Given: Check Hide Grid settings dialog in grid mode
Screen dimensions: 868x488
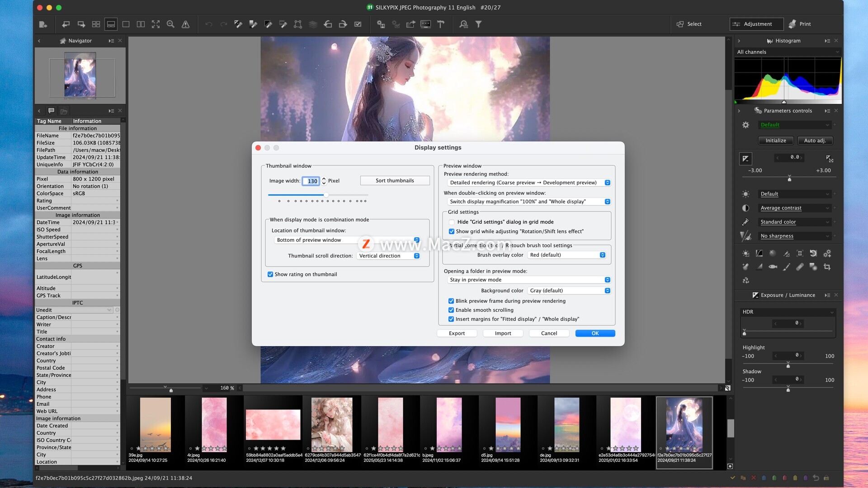Looking at the screenshot, I should (x=452, y=222).
